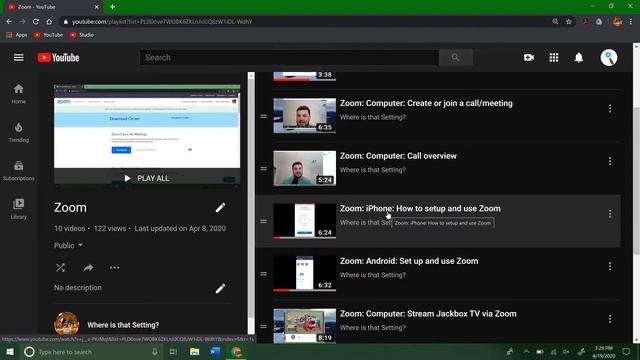Click the YouTube logo
The image size is (640, 360).
click(58, 58)
